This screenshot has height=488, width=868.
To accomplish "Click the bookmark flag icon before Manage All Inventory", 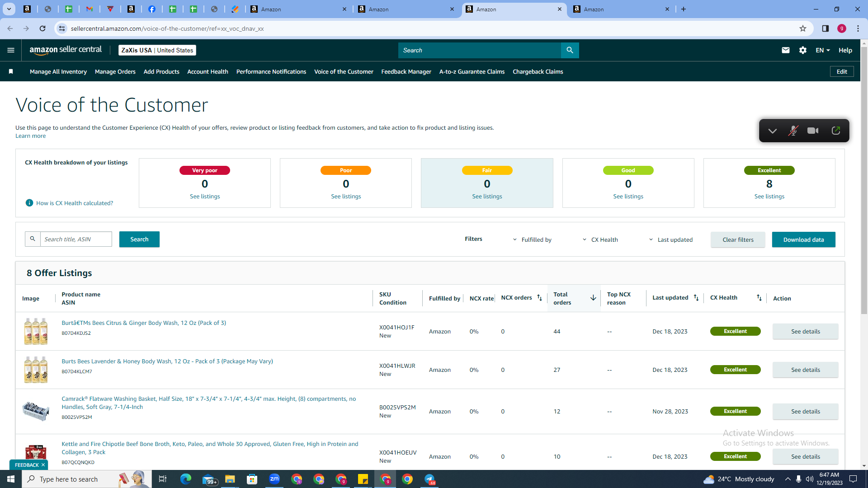I will click(11, 71).
